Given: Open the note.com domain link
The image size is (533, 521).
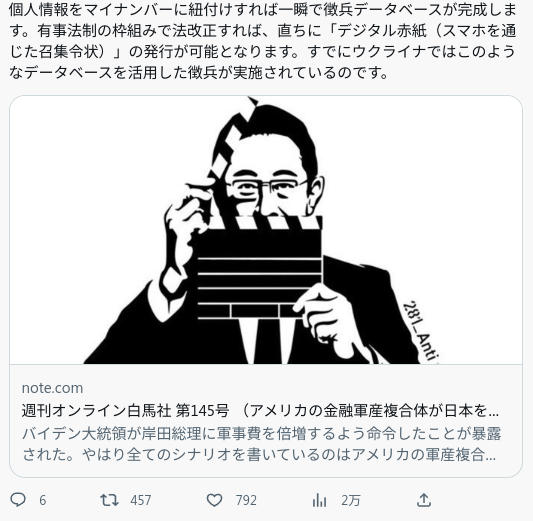Looking at the screenshot, I should pos(52,388).
